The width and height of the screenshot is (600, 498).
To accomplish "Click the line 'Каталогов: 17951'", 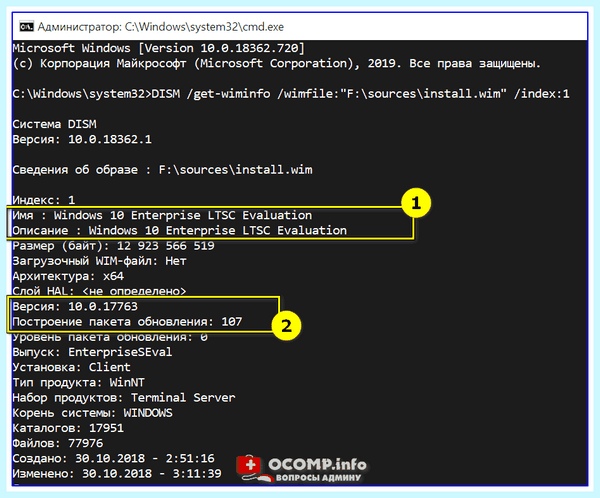I will [68, 428].
